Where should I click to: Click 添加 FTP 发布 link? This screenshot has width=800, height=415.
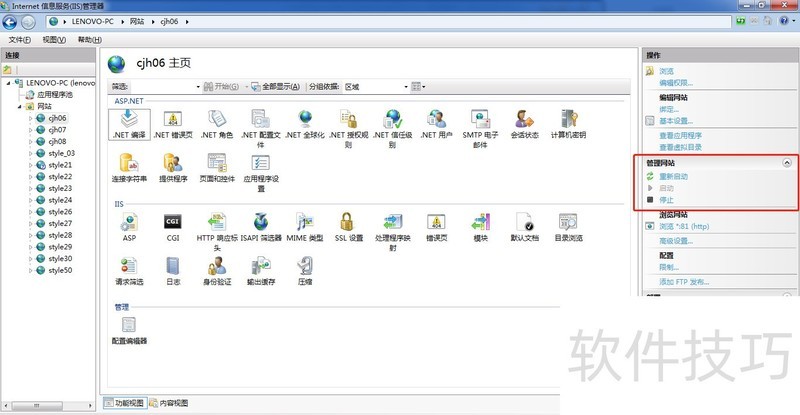[x=684, y=282]
